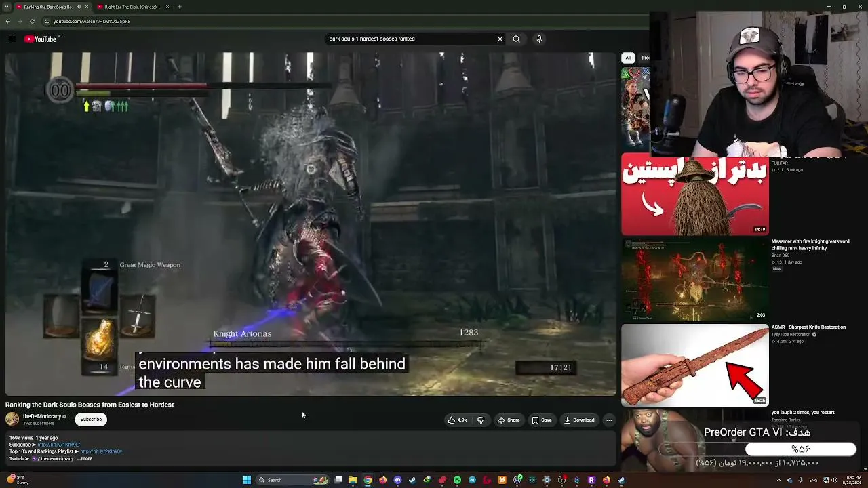Open Discord from the taskbar
Viewport: 868px width, 488px height.
(x=397, y=480)
